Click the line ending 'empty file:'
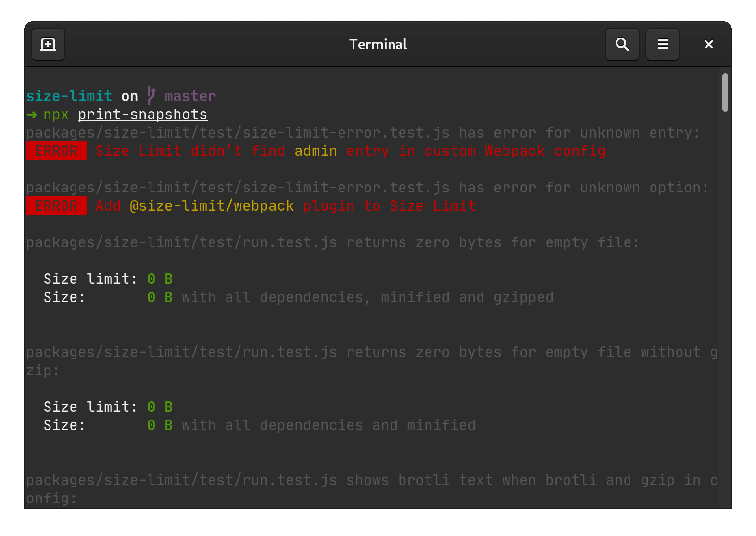 pyautogui.click(x=333, y=242)
